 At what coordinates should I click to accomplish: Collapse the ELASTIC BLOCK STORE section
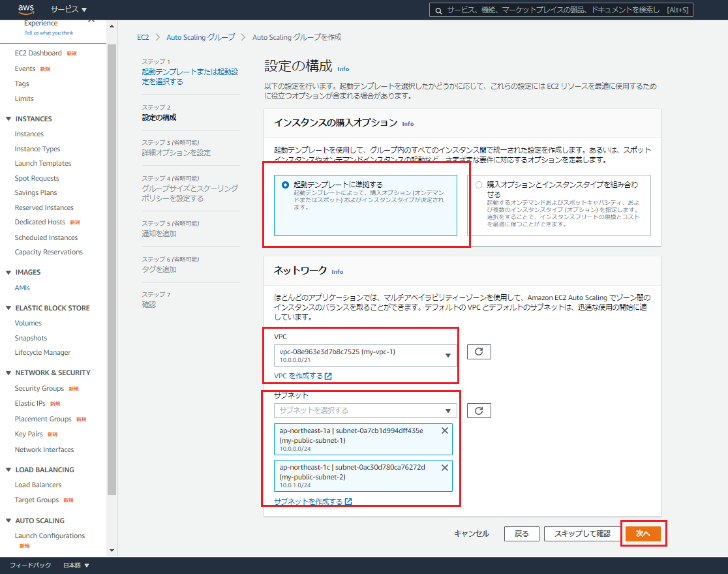(x=8, y=308)
